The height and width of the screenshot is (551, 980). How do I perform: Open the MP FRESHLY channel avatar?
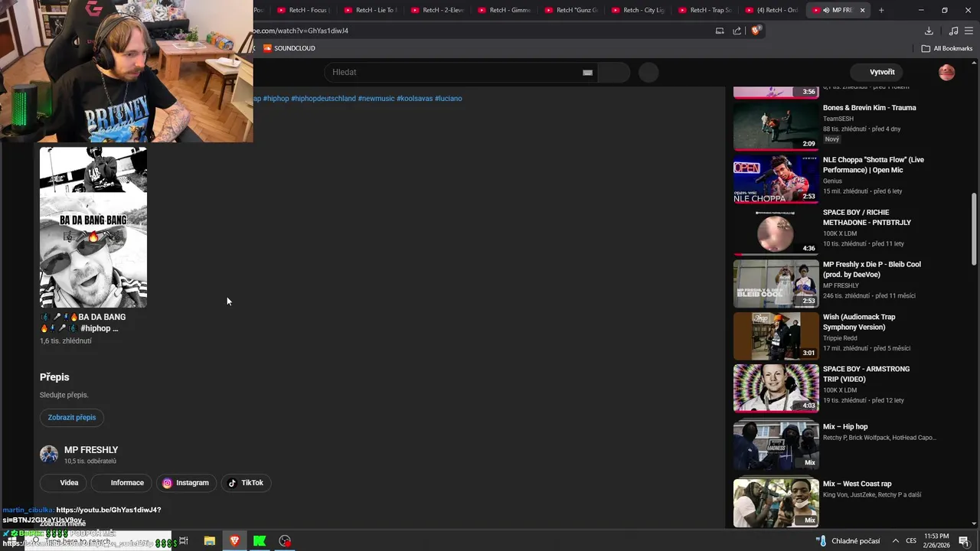pos(49,455)
